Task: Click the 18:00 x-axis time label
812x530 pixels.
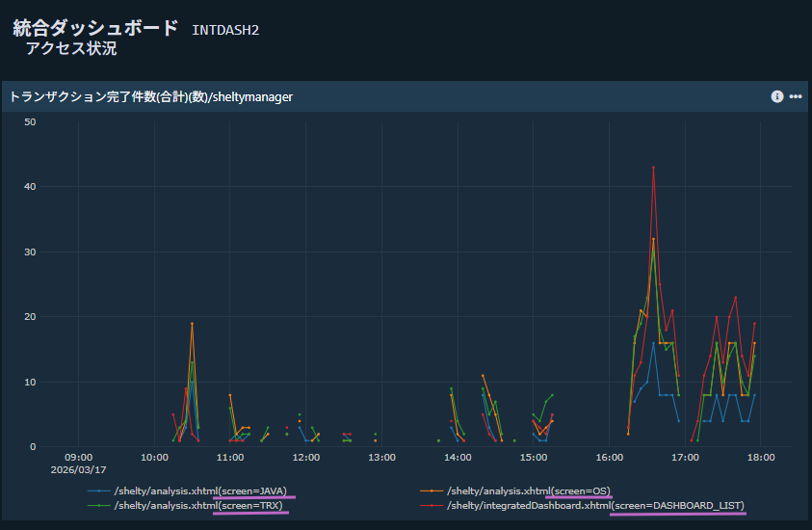Action: click(761, 457)
